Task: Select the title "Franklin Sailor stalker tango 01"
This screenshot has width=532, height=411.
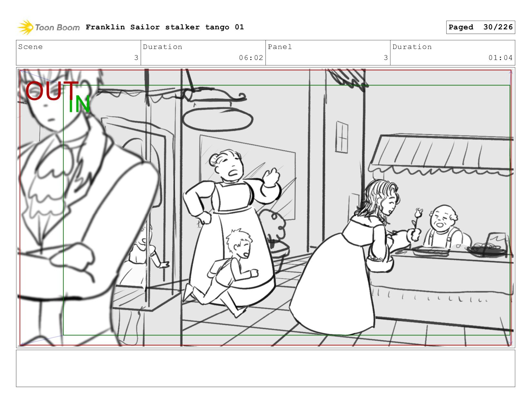Action: (x=165, y=27)
